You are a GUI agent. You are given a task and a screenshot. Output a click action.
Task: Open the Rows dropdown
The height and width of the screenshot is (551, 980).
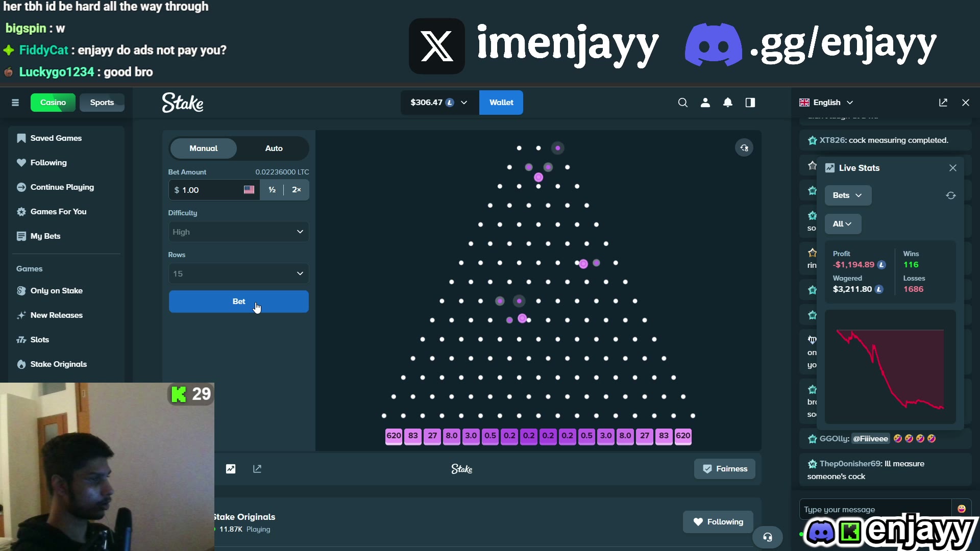[x=238, y=273]
